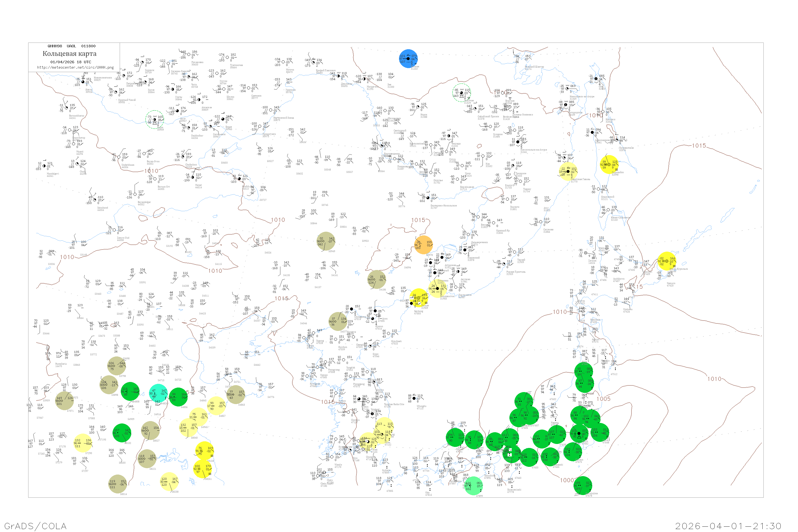Click the 01/04/2026 18 UTC date label

70,62
